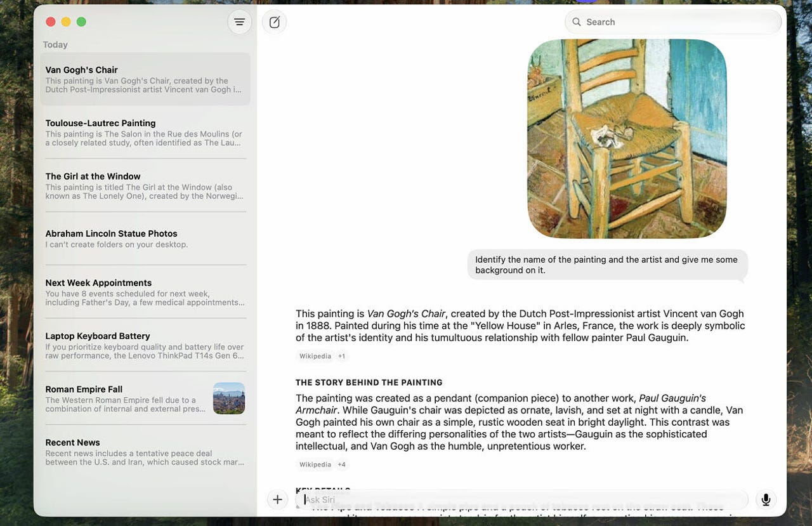Viewport: 812px width, 526px height.
Task: Select the Next Week Appointments chat
Action: pos(145,292)
